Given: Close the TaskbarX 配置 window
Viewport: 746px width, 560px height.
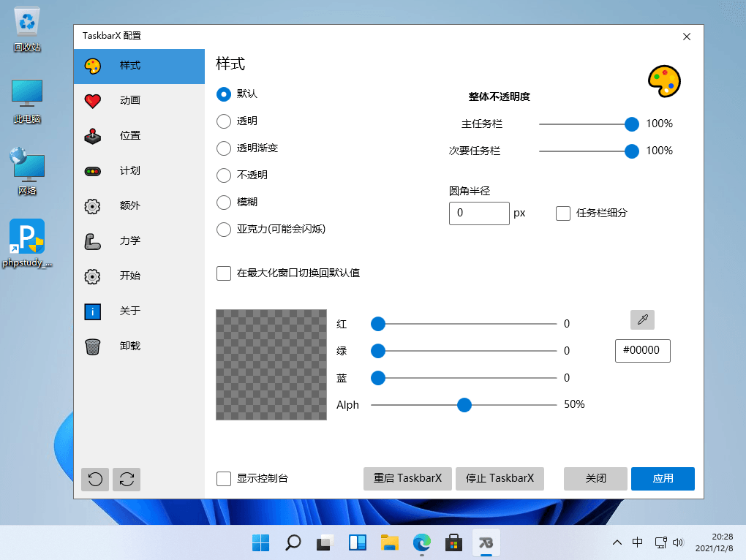Looking at the screenshot, I should tap(687, 37).
